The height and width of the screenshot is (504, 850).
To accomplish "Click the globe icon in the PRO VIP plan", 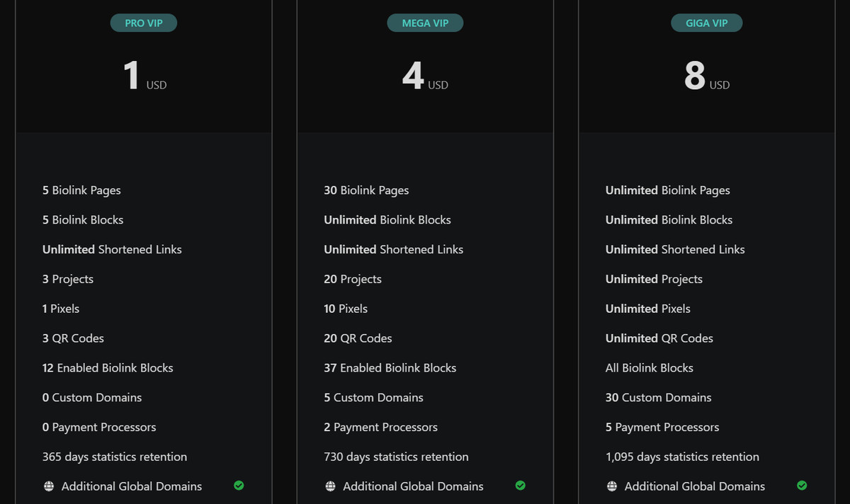I will point(48,486).
